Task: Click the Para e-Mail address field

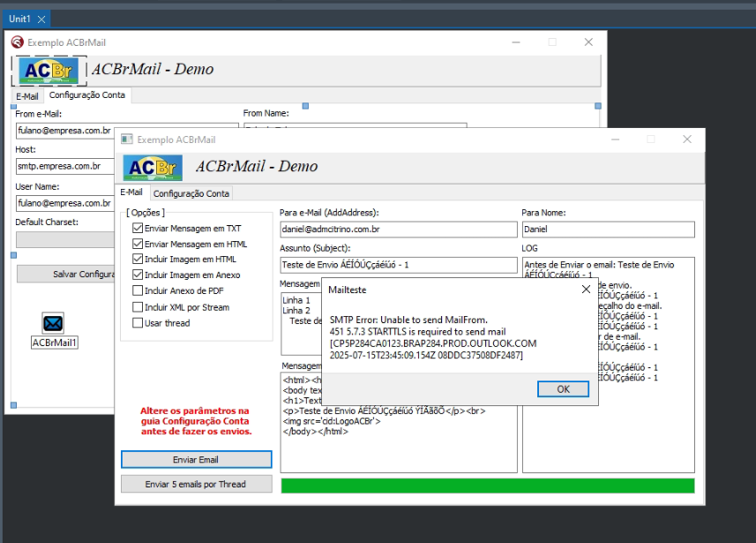Action: (398, 230)
